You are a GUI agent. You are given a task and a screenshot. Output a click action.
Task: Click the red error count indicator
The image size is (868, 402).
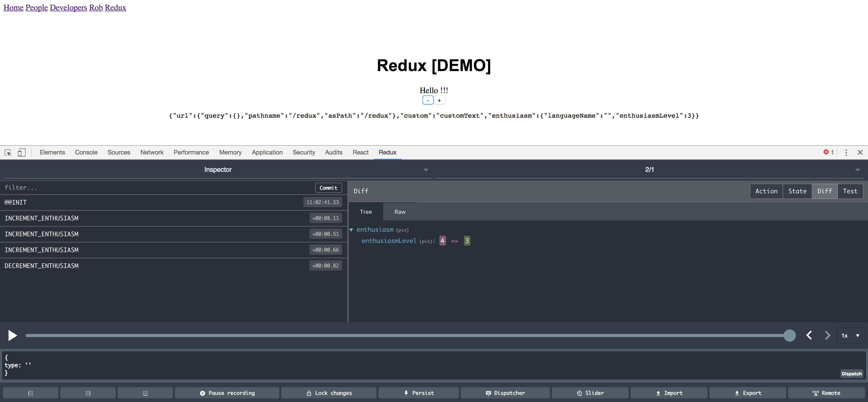click(828, 152)
